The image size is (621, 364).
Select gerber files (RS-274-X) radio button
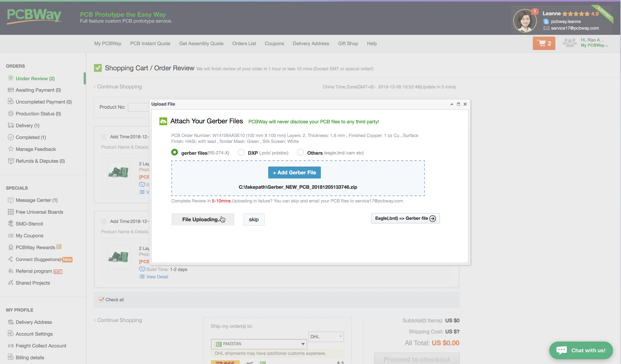[174, 152]
